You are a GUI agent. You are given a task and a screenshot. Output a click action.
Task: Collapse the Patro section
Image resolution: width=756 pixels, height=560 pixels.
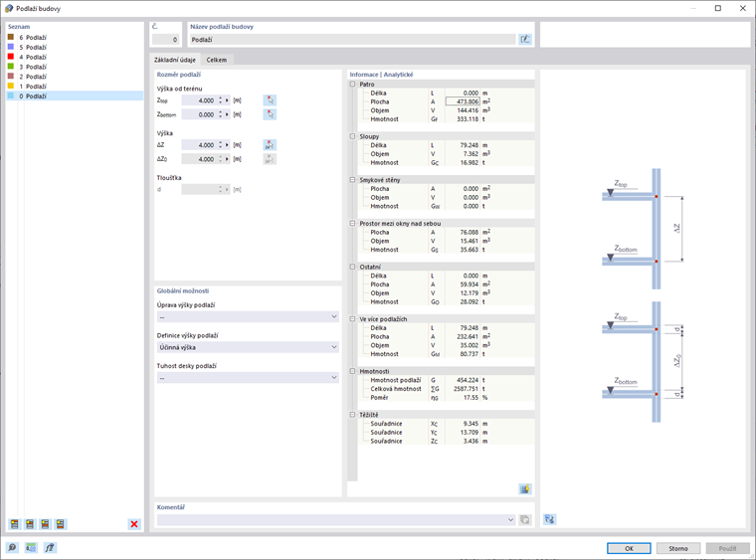point(352,84)
